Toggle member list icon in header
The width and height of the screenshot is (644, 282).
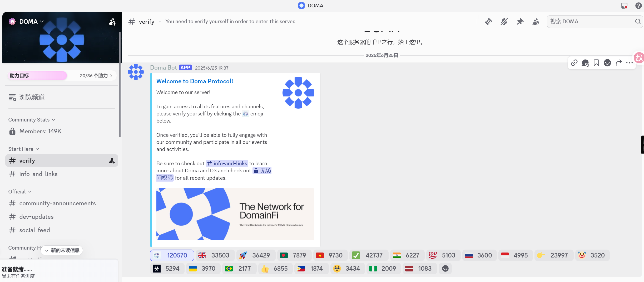[x=536, y=22]
